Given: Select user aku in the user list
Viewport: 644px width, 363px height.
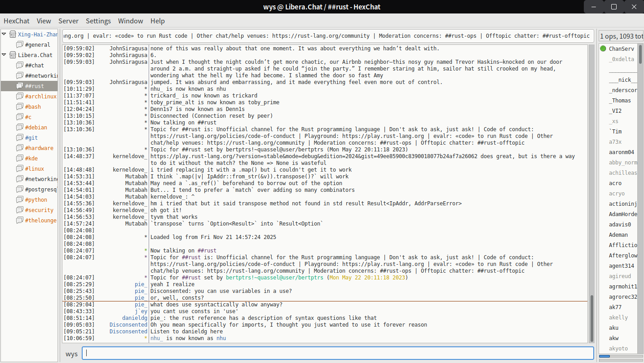Looking at the screenshot, I should 613,328.
